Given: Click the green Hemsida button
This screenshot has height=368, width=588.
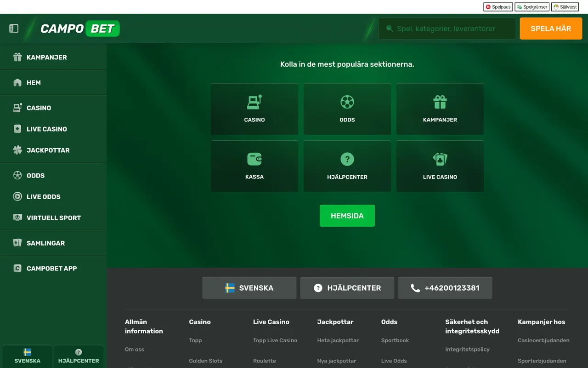Looking at the screenshot, I should point(347,216).
